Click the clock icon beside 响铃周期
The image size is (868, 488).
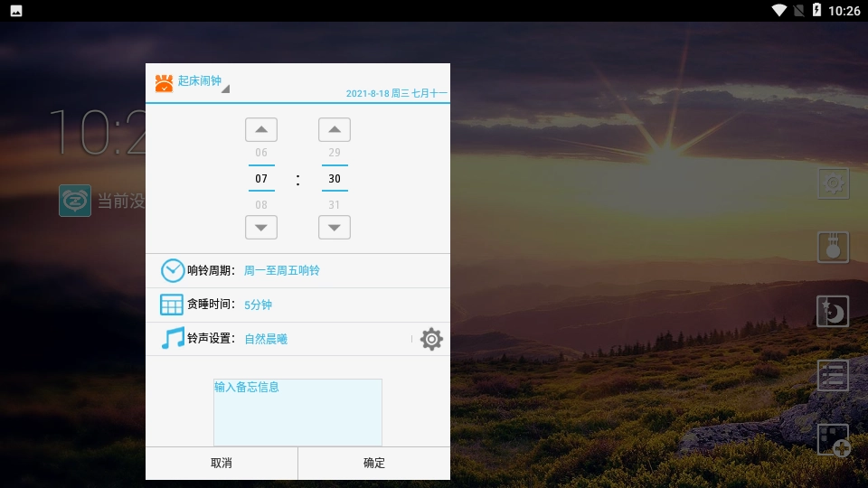click(x=173, y=270)
